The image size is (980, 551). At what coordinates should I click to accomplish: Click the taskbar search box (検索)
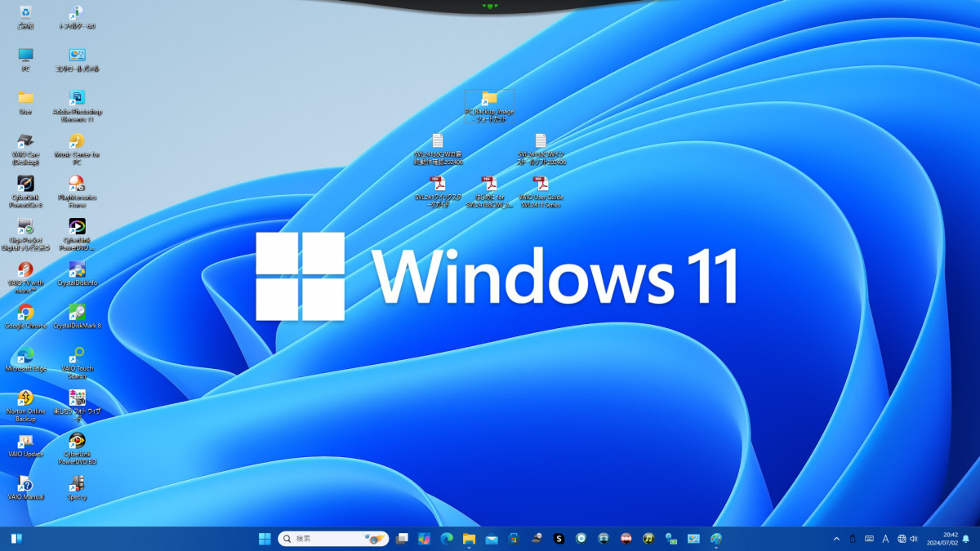pos(333,539)
